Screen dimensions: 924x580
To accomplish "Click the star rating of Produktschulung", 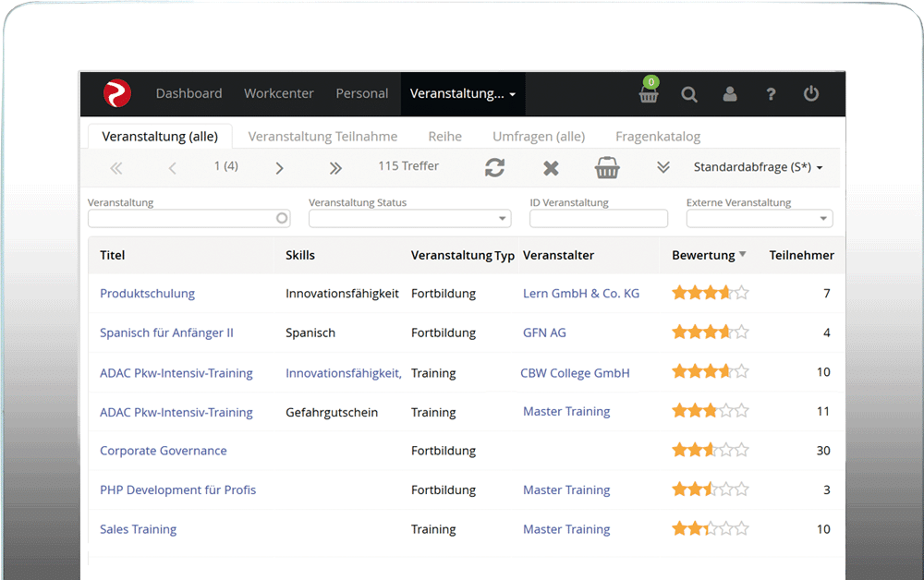I will pos(711,293).
